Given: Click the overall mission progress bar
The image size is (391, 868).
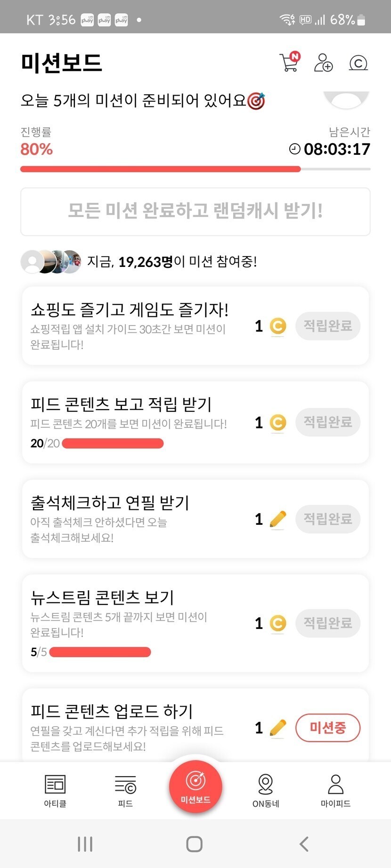Looking at the screenshot, I should [195, 169].
